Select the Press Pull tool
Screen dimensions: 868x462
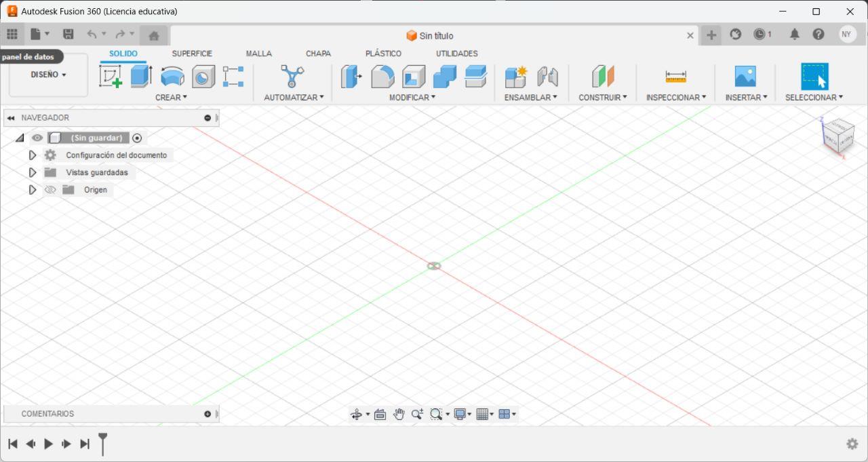coord(351,76)
